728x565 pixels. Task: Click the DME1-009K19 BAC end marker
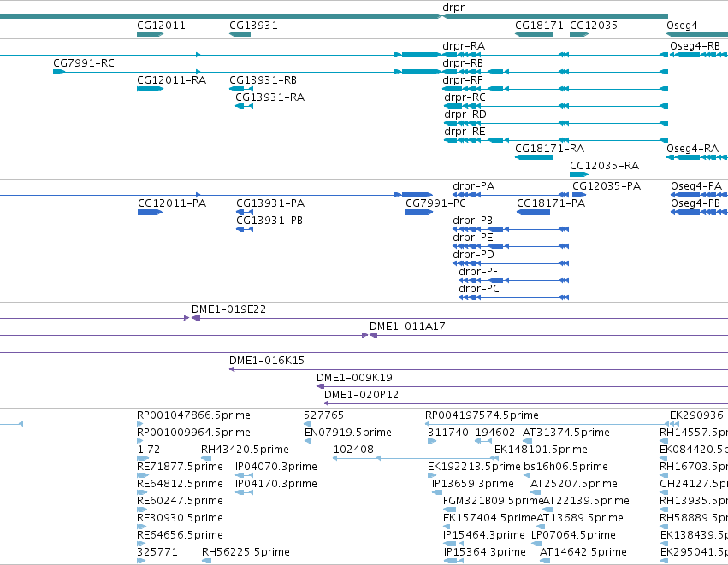pos(320,386)
